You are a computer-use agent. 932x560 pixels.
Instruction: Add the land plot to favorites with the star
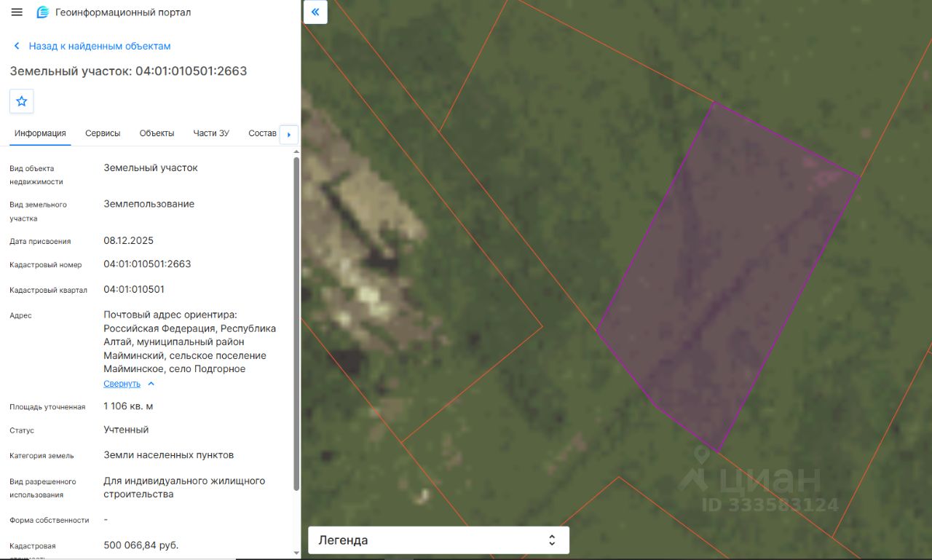tap(22, 101)
